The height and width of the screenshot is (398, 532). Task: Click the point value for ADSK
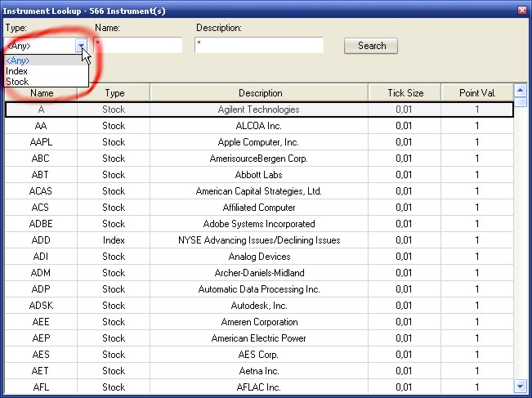[477, 306]
